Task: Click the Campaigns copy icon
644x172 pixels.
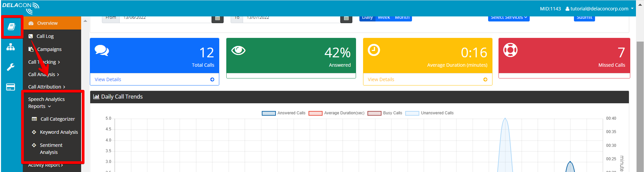Action: coord(31,49)
